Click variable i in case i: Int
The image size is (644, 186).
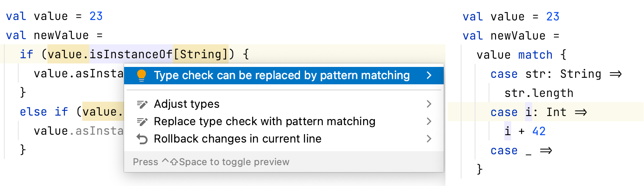click(528, 112)
